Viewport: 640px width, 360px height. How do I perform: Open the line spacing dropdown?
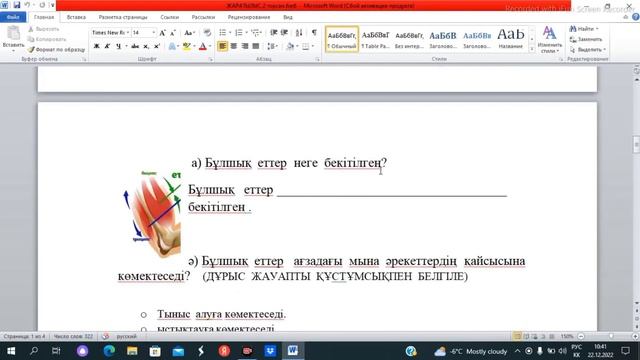272,46
